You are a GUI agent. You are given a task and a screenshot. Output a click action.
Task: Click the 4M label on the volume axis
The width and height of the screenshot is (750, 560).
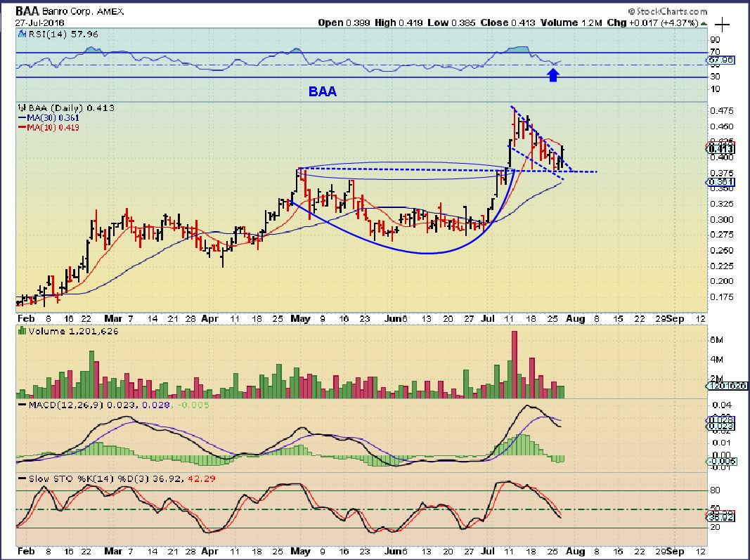point(716,360)
